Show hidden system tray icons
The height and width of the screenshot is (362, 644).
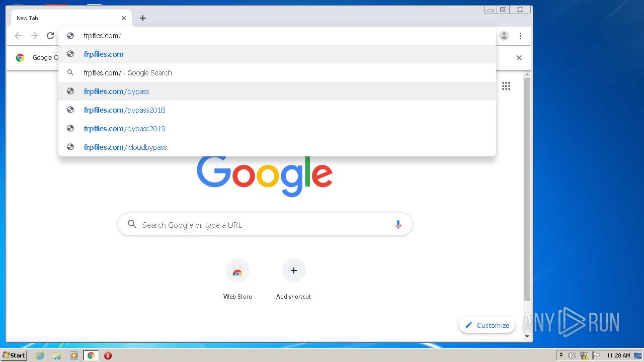point(561,355)
